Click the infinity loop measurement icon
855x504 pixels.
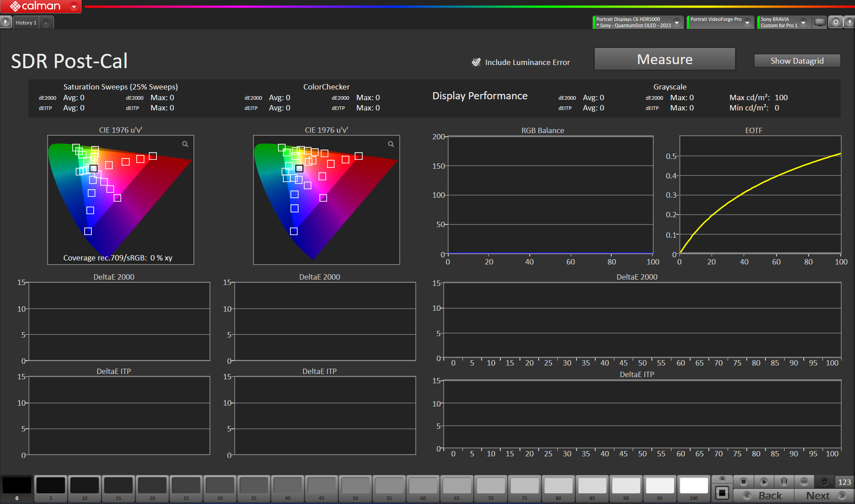tap(804, 482)
